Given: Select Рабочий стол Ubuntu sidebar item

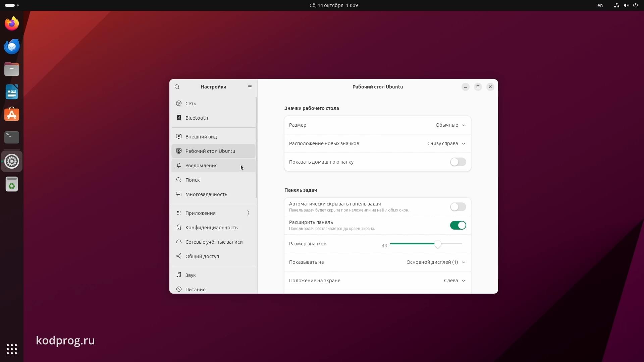Looking at the screenshot, I should (x=213, y=151).
